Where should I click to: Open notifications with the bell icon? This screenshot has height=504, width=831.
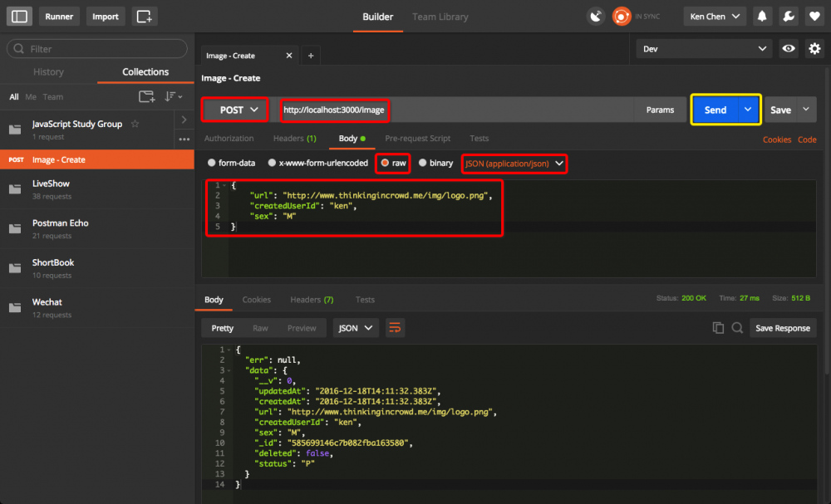tap(762, 16)
